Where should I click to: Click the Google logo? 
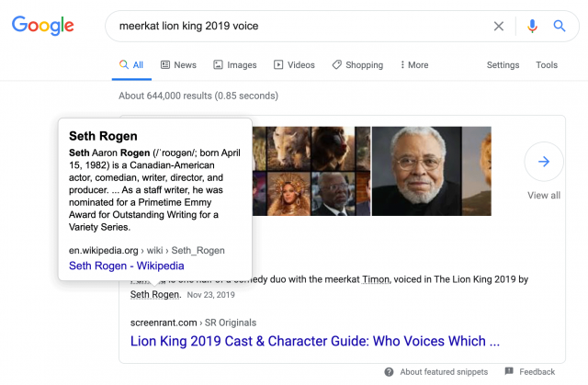[43, 26]
